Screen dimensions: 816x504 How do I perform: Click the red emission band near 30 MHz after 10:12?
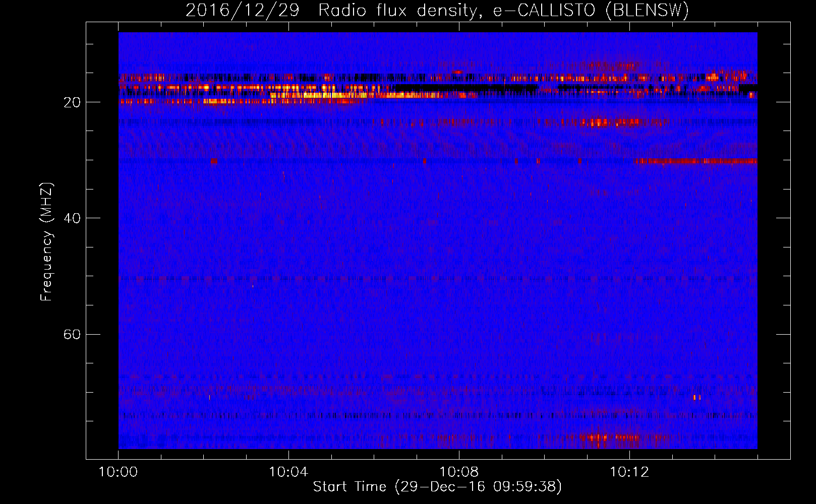click(x=696, y=161)
